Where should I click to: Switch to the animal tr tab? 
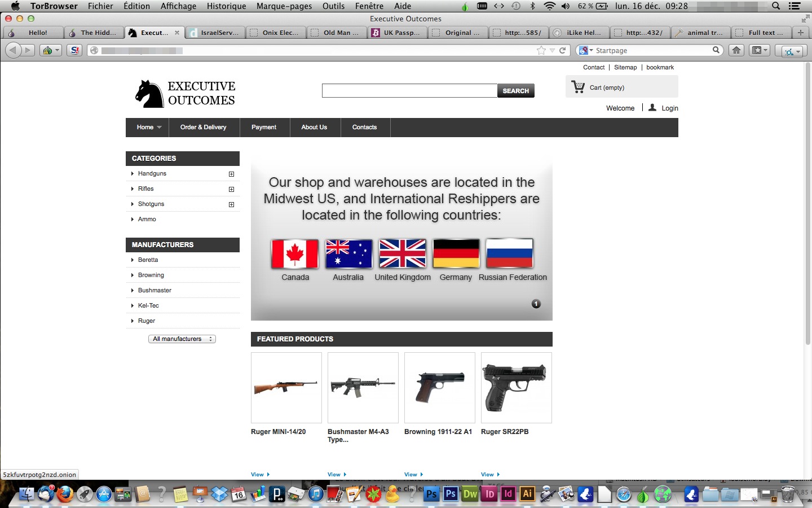[700, 33]
